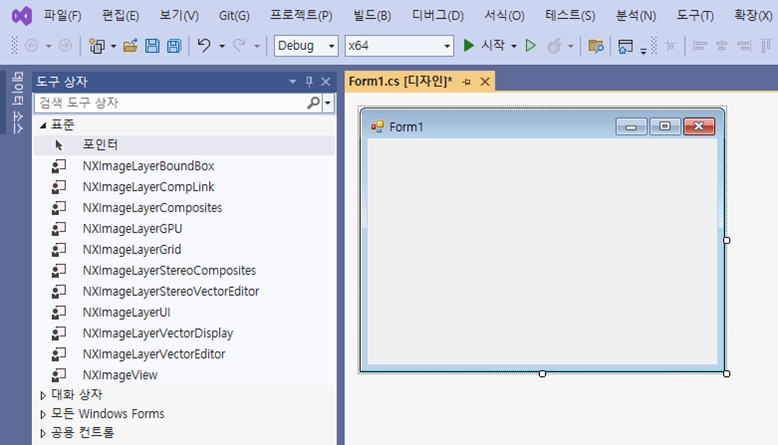Click the Align Lefts layout icon
This screenshot has width=778, height=445.
click(x=700, y=46)
